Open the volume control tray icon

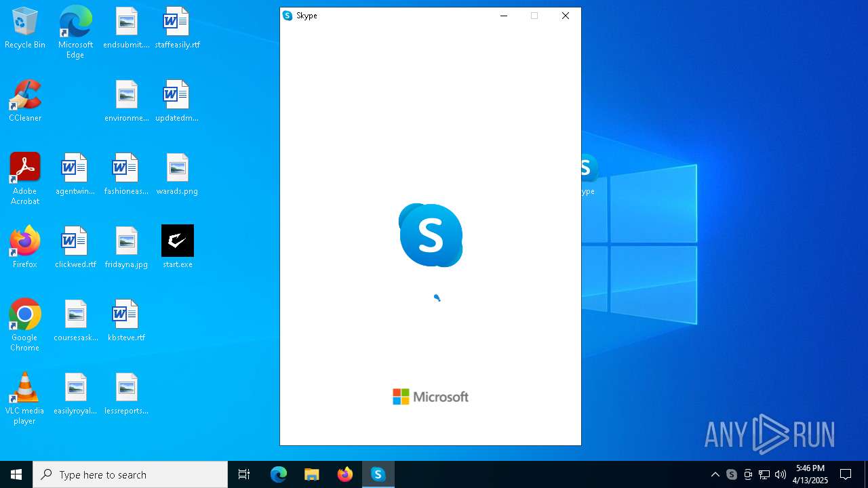pos(781,474)
